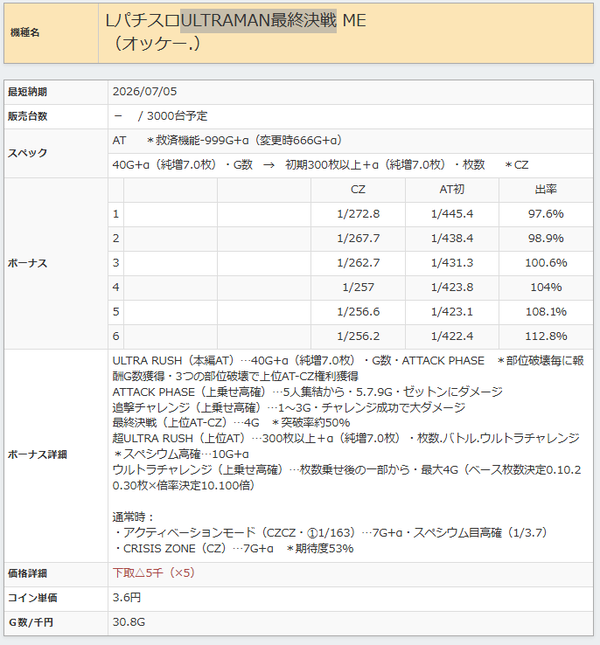Click the 販売台数 row label
This screenshot has height=645, width=600.
[x=28, y=116]
